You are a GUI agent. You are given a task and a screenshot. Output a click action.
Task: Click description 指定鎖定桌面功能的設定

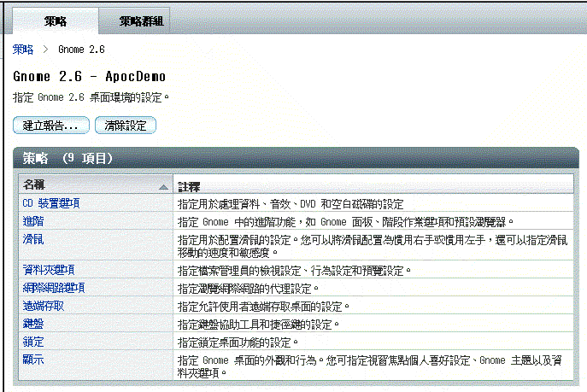(238, 342)
